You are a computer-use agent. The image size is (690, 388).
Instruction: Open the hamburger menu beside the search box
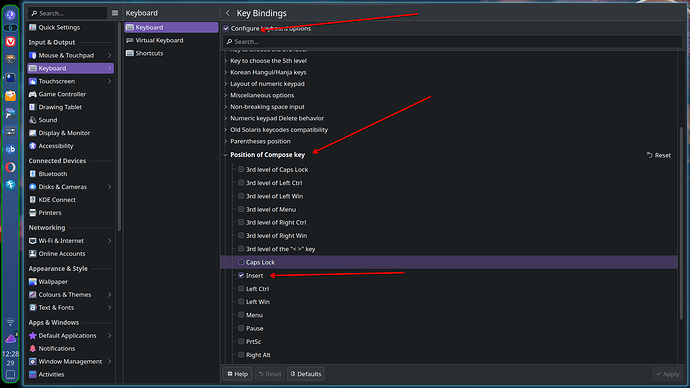pyautogui.click(x=115, y=13)
